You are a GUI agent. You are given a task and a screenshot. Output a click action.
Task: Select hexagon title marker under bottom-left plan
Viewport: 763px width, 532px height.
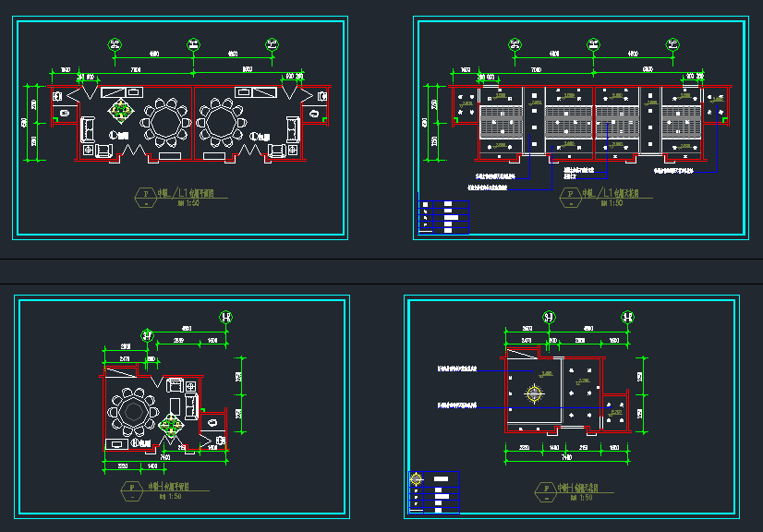click(x=132, y=490)
